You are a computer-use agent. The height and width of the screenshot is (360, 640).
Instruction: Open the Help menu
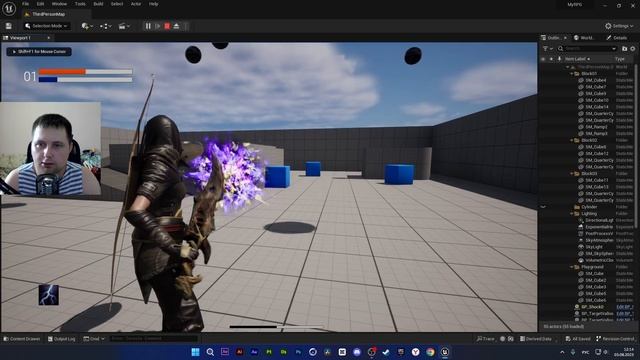(153, 4)
